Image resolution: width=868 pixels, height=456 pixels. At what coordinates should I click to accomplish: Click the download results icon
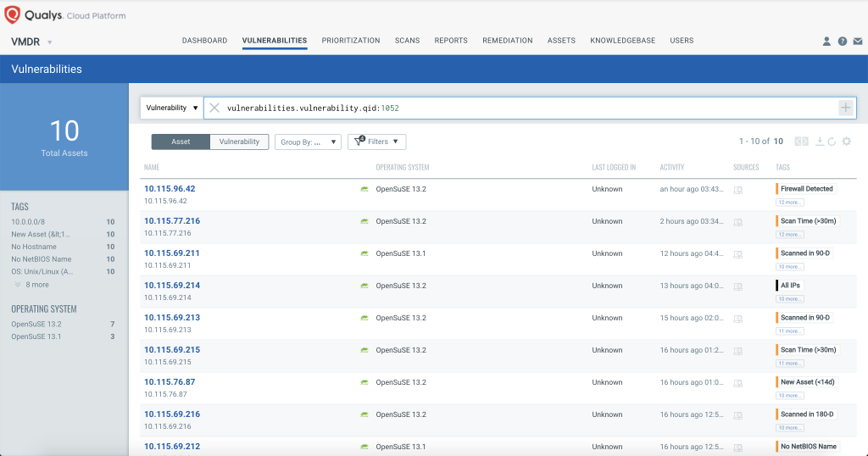819,142
